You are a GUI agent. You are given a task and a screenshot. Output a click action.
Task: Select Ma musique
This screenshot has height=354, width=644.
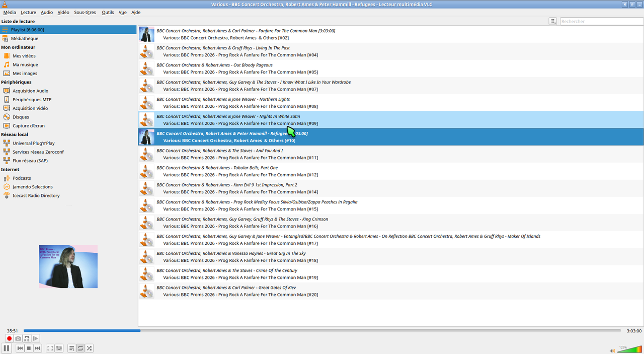pyautogui.click(x=68, y=64)
